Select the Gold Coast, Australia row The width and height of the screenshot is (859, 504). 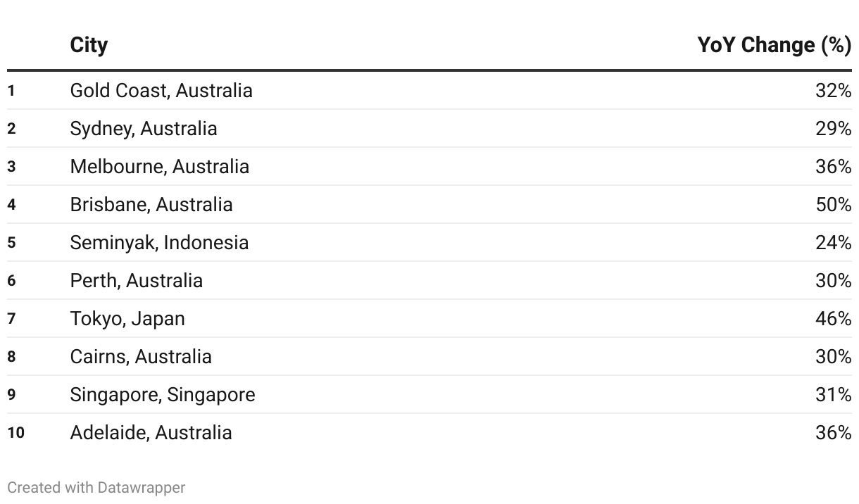pyautogui.click(x=429, y=90)
